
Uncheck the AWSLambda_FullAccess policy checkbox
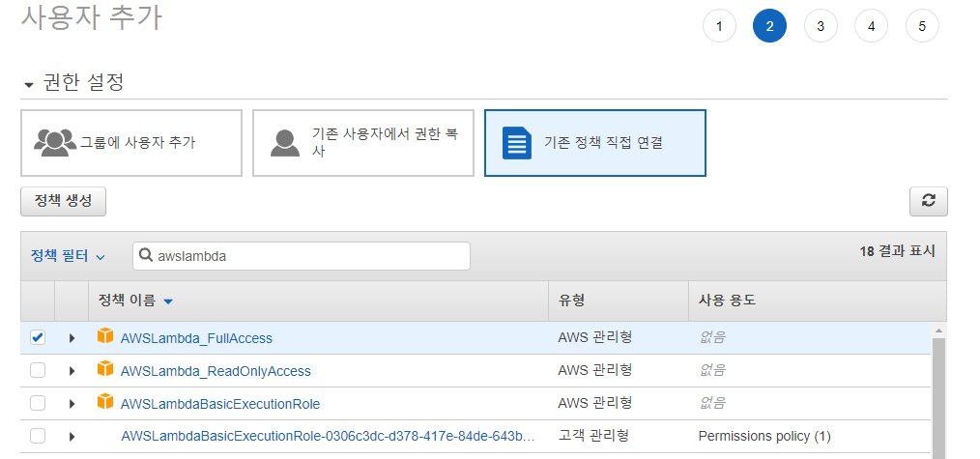pyautogui.click(x=38, y=338)
